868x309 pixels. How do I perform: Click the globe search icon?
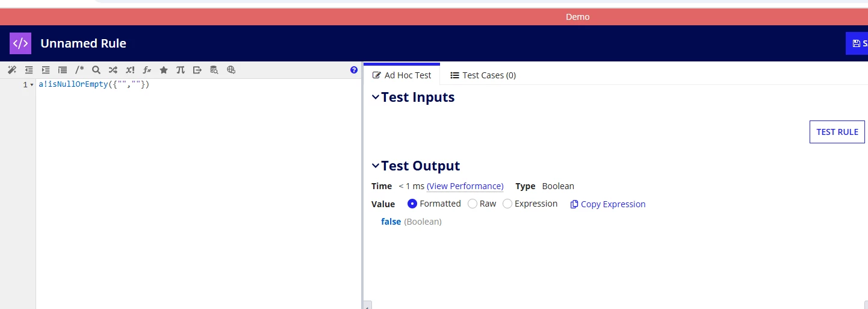231,70
